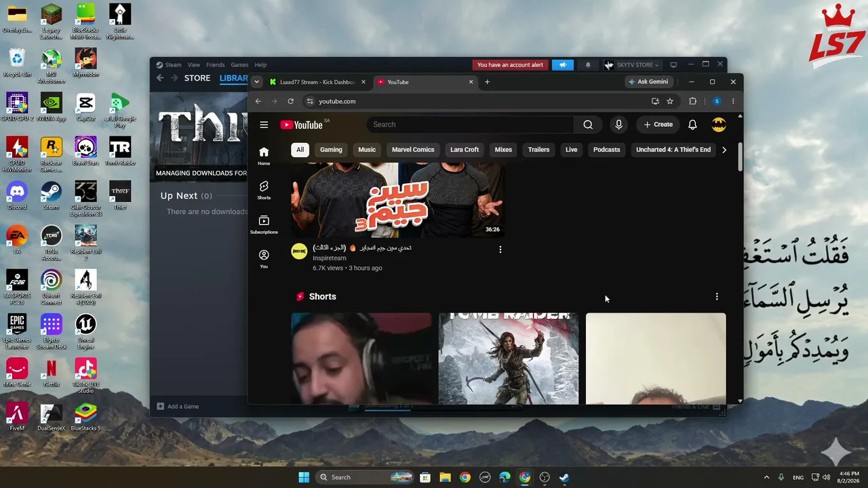Open the Shorts section options menu

coord(717,297)
